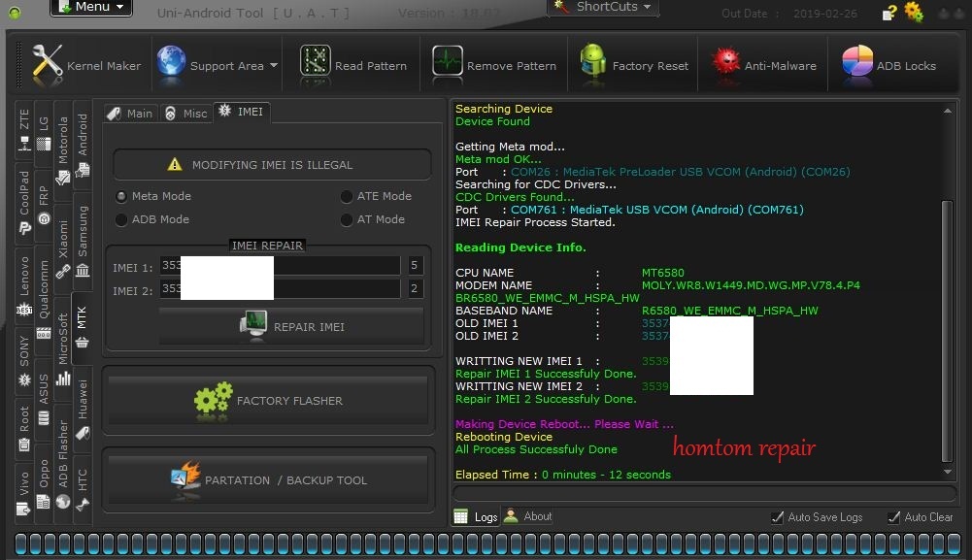
Task: Click the FACTORY FLASHER button
Action: click(269, 400)
